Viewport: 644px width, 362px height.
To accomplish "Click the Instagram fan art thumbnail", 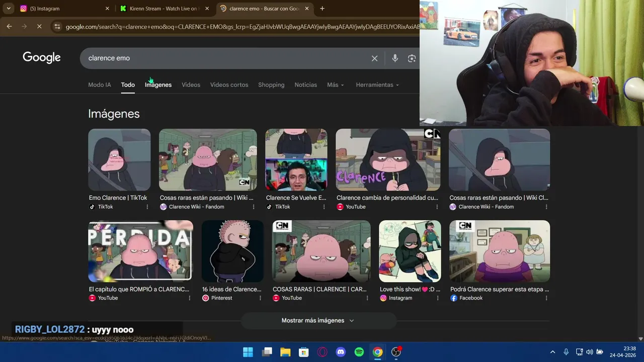I will point(410,251).
